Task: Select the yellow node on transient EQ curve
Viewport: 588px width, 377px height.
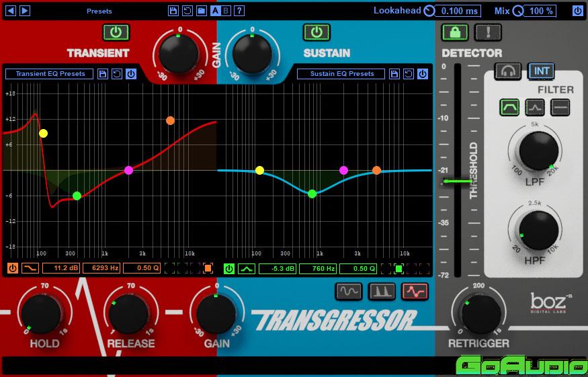Action: (43, 133)
